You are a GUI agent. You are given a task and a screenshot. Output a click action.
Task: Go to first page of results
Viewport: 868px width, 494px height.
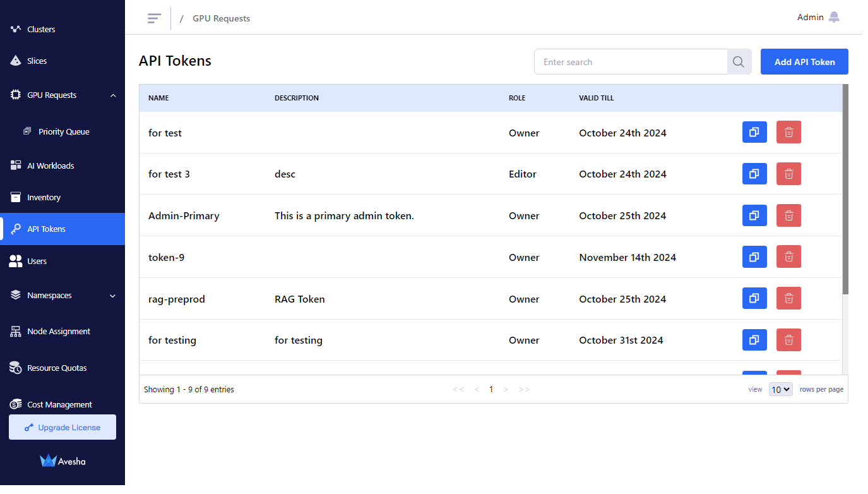458,389
